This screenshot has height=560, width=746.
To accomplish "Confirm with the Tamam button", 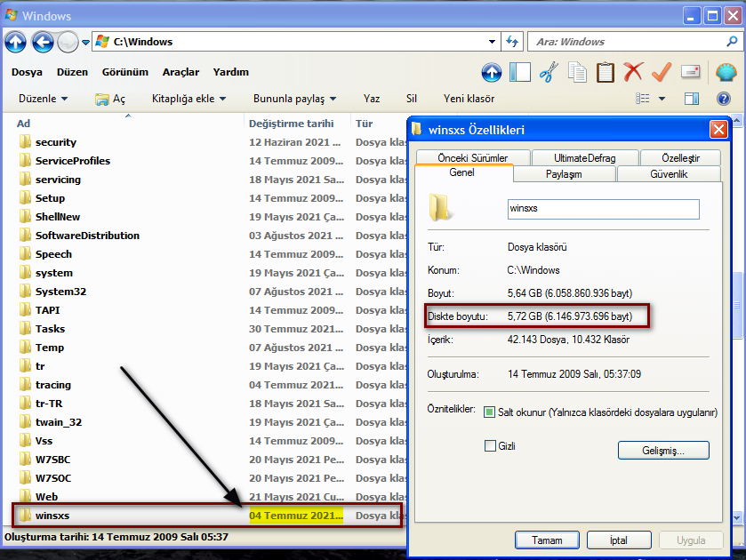I will click(547, 540).
